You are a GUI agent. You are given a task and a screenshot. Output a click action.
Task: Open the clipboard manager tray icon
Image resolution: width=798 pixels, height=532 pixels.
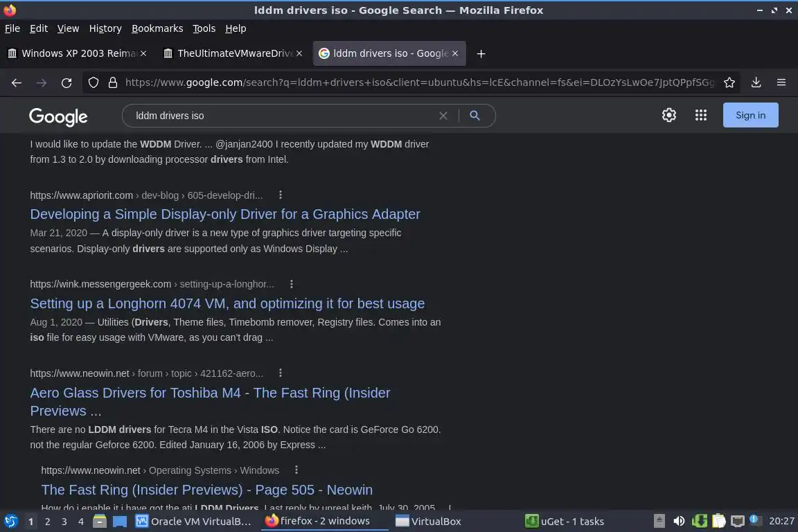click(718, 521)
